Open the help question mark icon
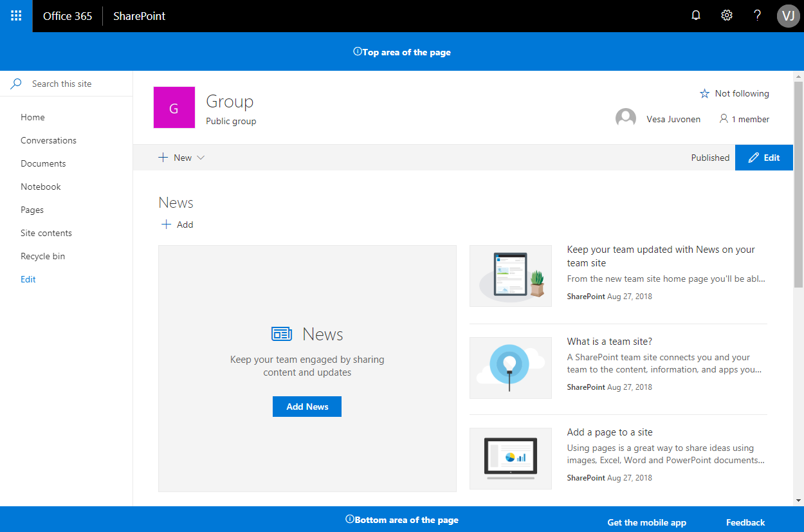 point(757,15)
